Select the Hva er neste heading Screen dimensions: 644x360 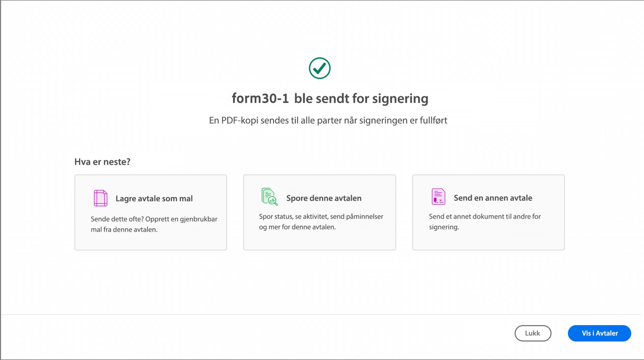coord(103,162)
